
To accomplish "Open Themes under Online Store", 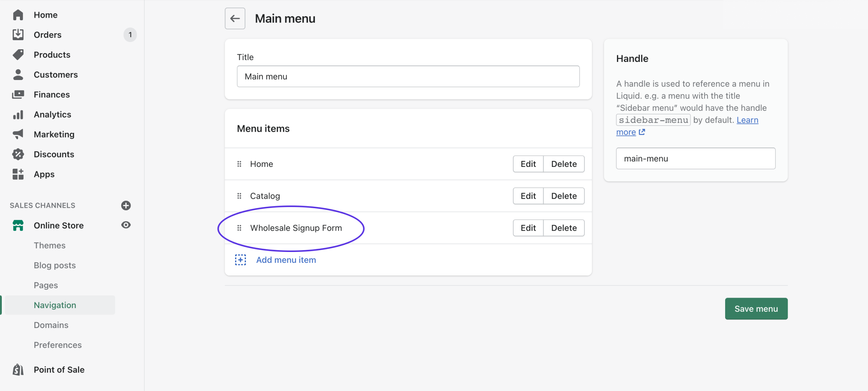I will 50,245.
